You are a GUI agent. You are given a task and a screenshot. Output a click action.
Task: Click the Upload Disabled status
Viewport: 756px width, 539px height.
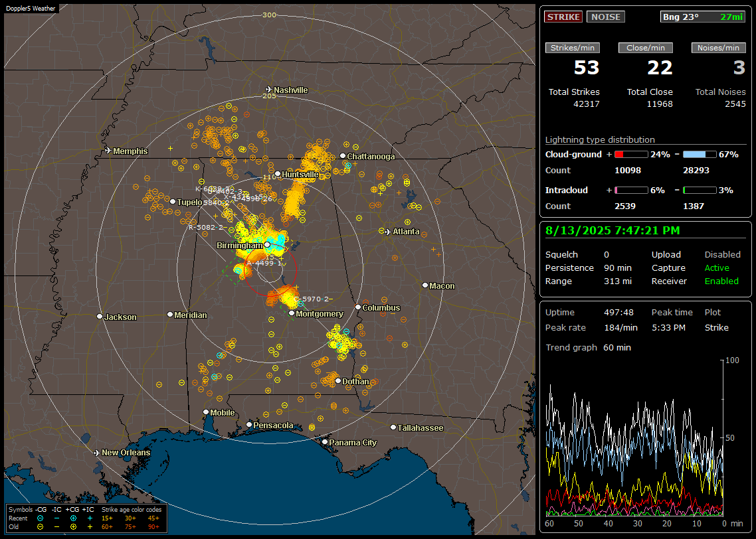(722, 255)
